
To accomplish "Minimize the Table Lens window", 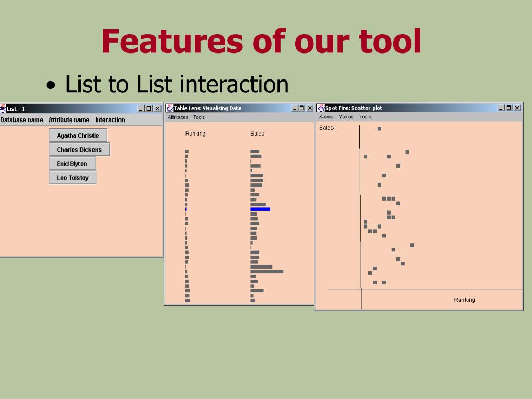I will 295,108.
